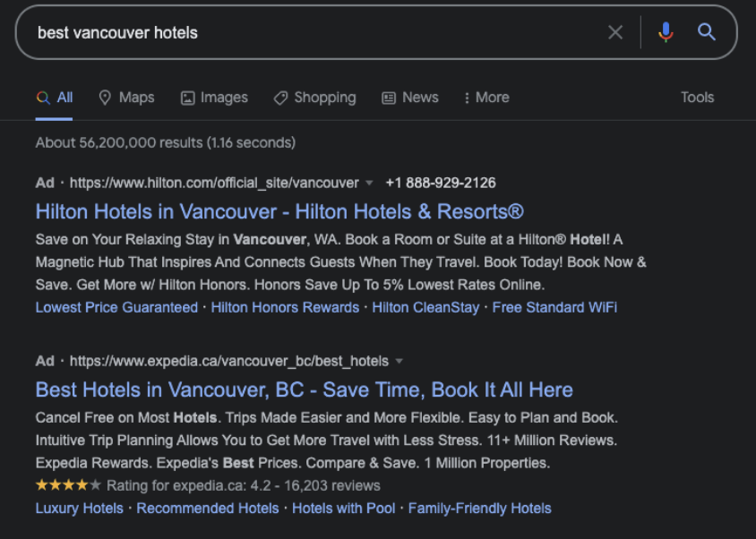Expand the Expedia ad URL dropdown arrow
Viewport: 756px width, 539px height.
[399, 362]
